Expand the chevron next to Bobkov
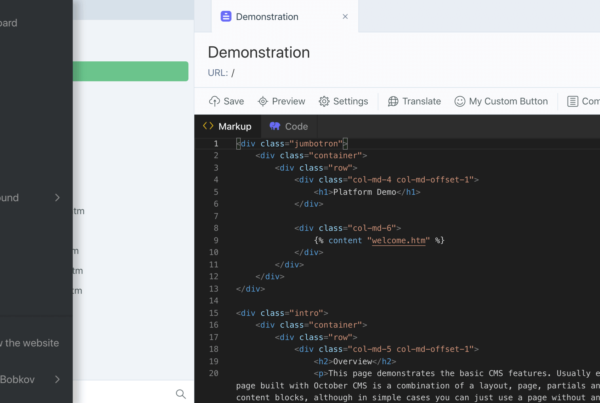Screen dimensions: 600x403 coord(57,379)
